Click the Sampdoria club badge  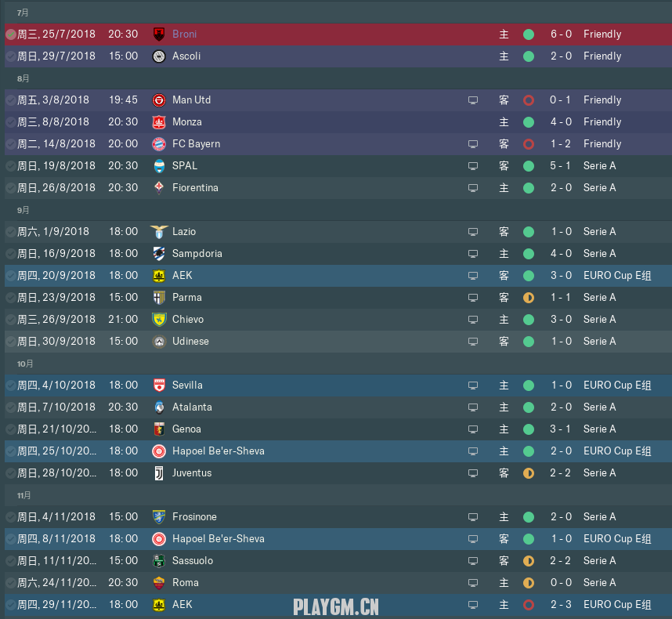[x=159, y=254]
